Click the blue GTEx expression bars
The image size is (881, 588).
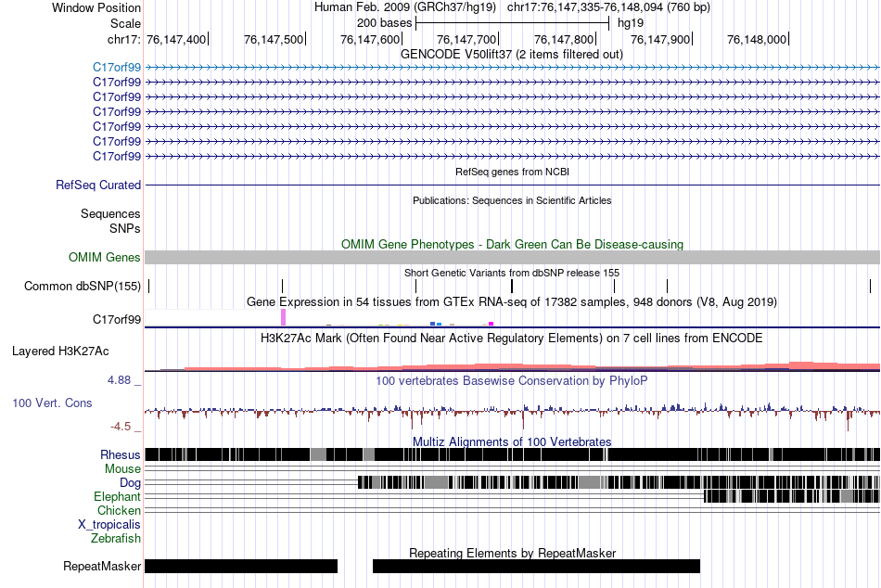pyautogui.click(x=436, y=324)
